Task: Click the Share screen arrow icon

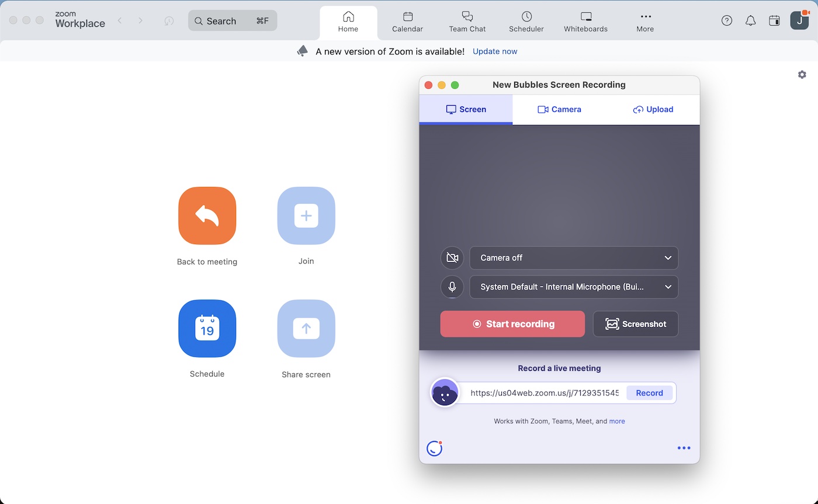Action: [x=306, y=328]
